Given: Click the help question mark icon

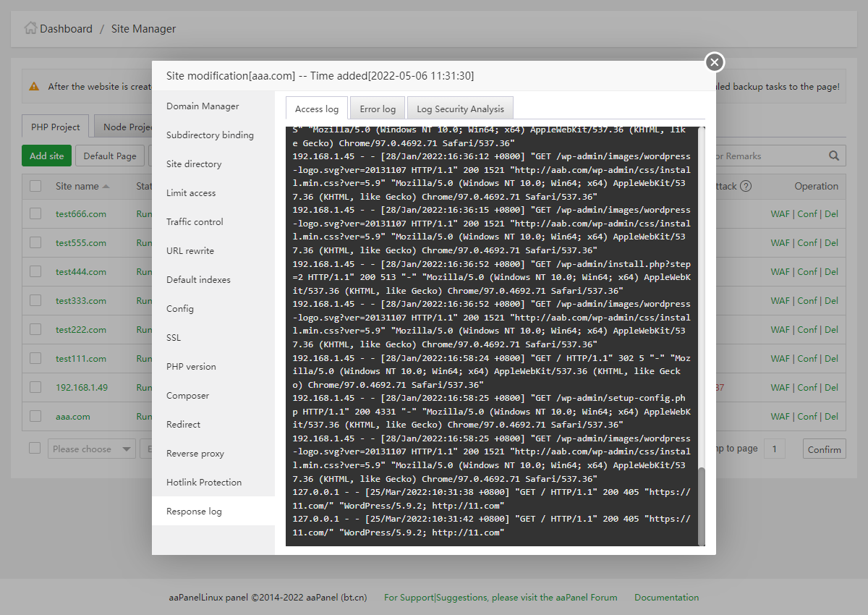Looking at the screenshot, I should tap(746, 186).
